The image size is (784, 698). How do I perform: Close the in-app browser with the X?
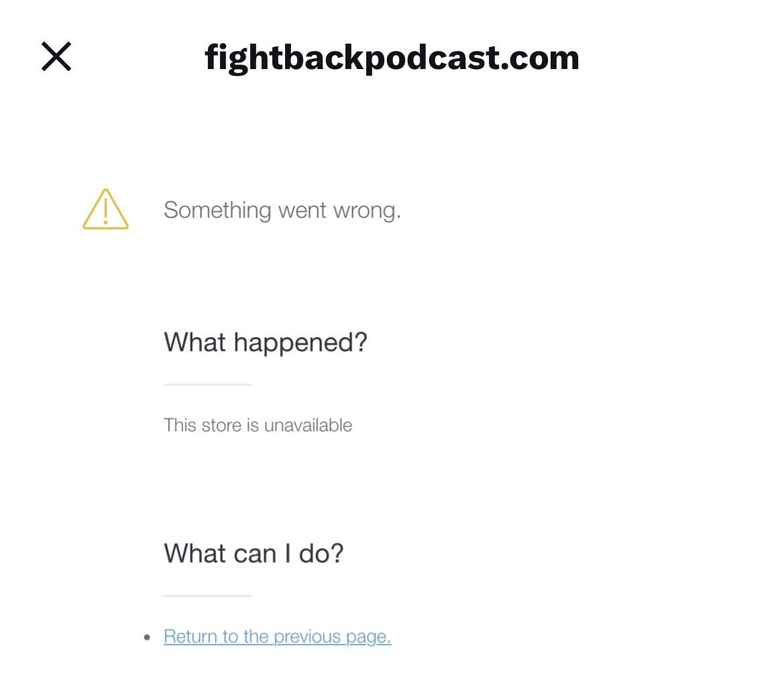pyautogui.click(x=56, y=56)
